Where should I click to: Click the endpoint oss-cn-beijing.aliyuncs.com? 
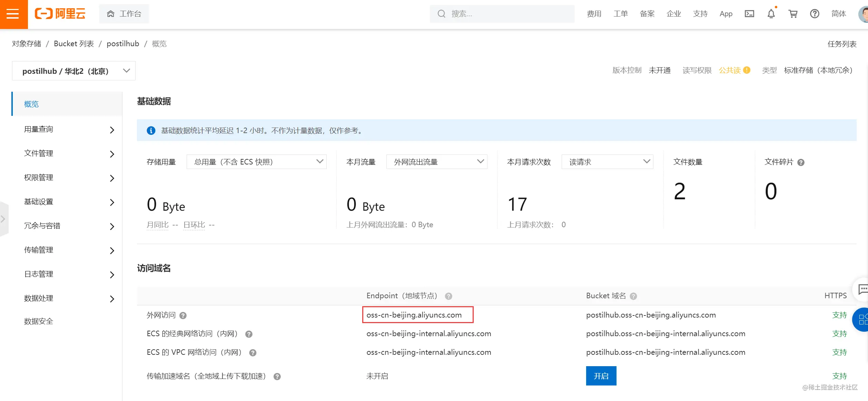(x=414, y=315)
